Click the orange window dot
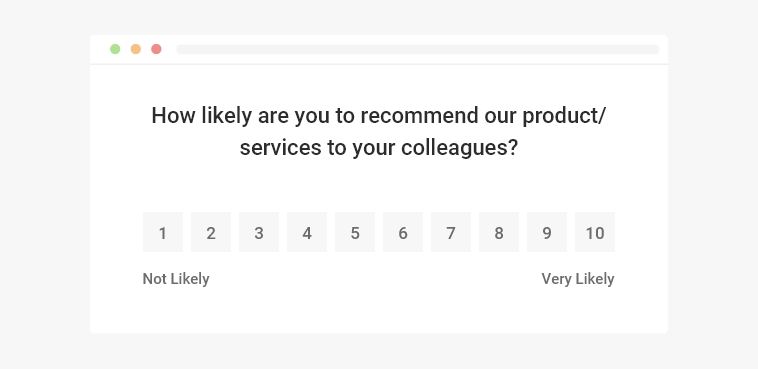Image resolution: width=758 pixels, height=369 pixels. [x=136, y=49]
